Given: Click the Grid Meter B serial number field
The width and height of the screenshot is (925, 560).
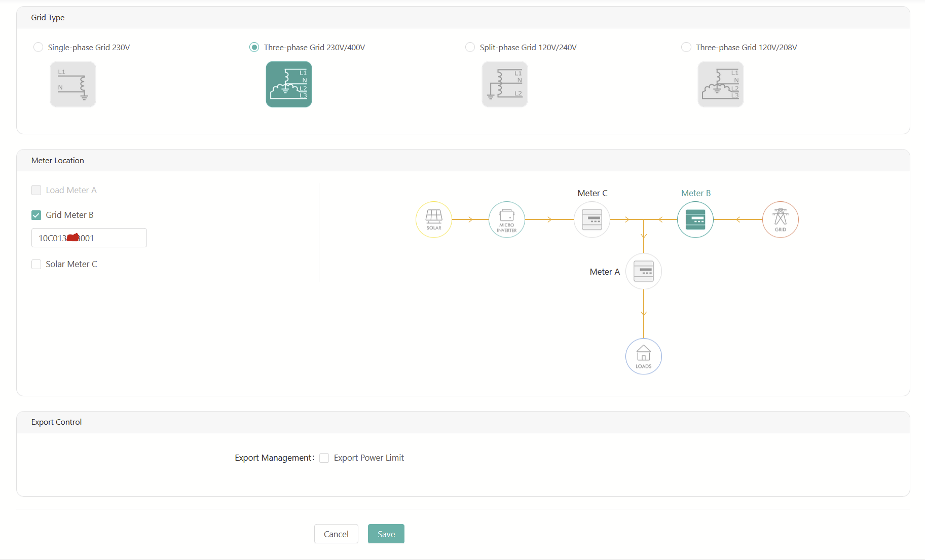Looking at the screenshot, I should point(89,238).
